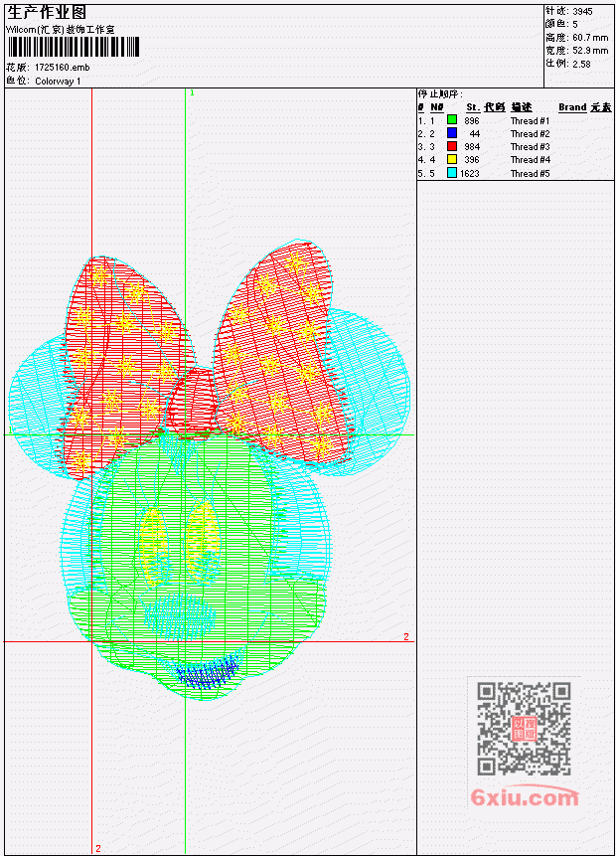This screenshot has width=616, height=856.
Task: Click the green swatch for Thread #1
Action: (452, 120)
